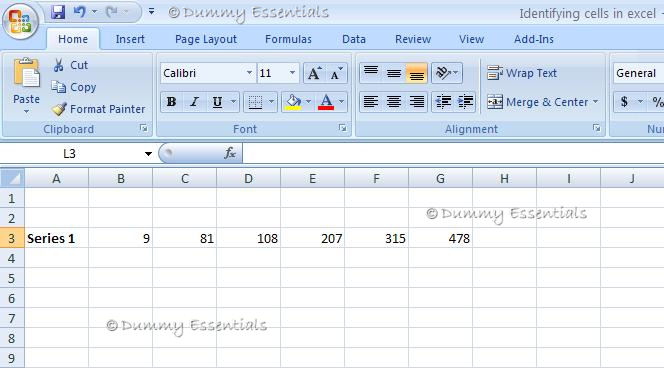Click into the formula bar
This screenshot has height=368, width=664.
[453, 153]
